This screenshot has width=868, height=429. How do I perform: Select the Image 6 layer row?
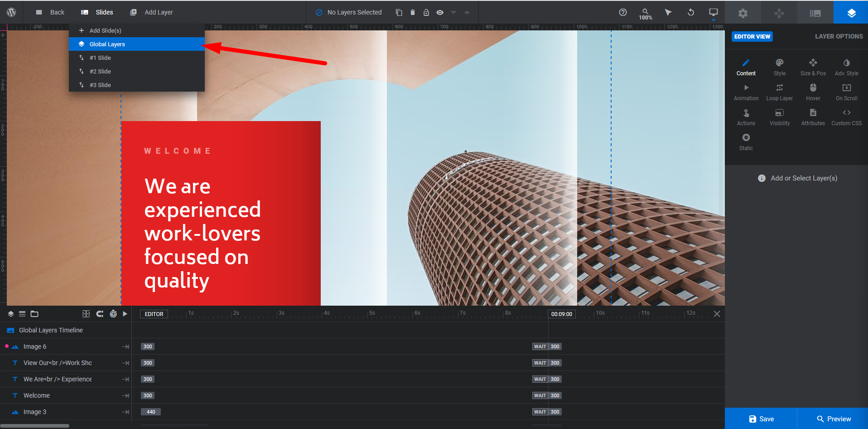point(66,346)
